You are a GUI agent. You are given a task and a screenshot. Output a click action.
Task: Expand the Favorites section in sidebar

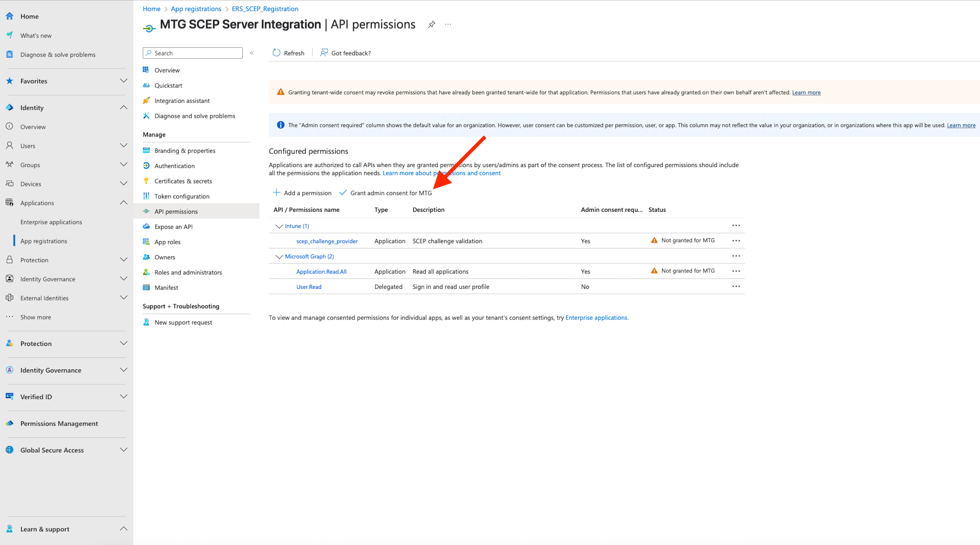click(x=123, y=81)
